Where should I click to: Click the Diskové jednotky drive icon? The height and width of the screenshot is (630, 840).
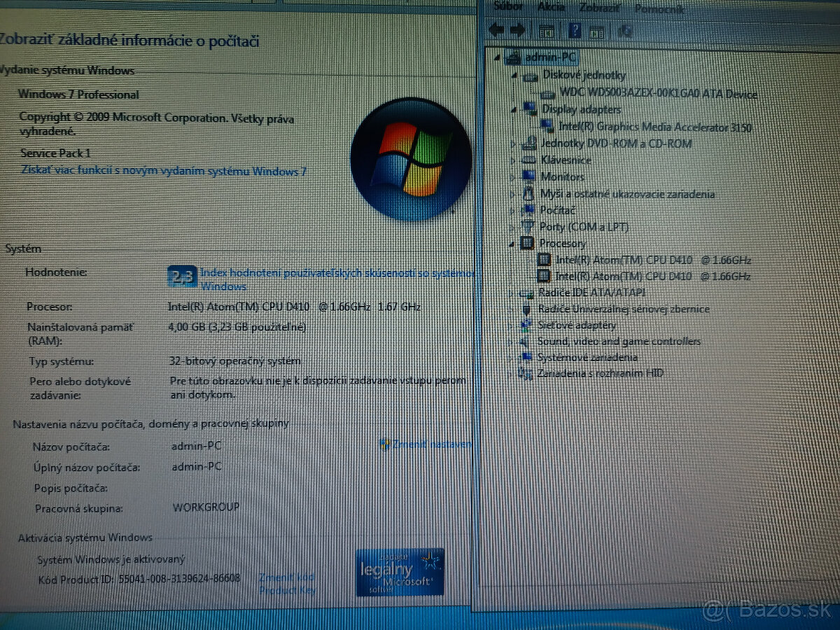point(529,76)
